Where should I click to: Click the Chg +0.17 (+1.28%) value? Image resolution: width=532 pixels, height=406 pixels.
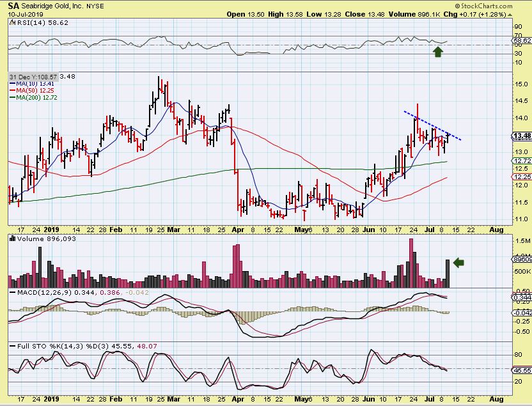click(474, 14)
